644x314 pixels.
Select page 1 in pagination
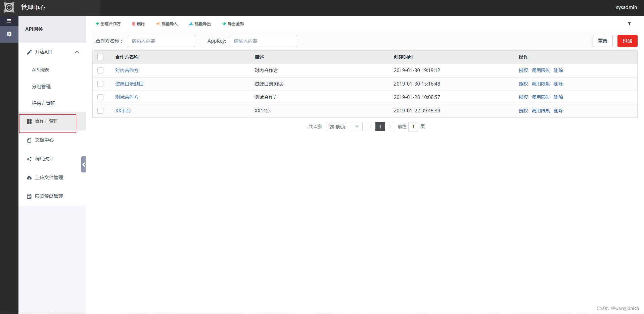click(380, 126)
